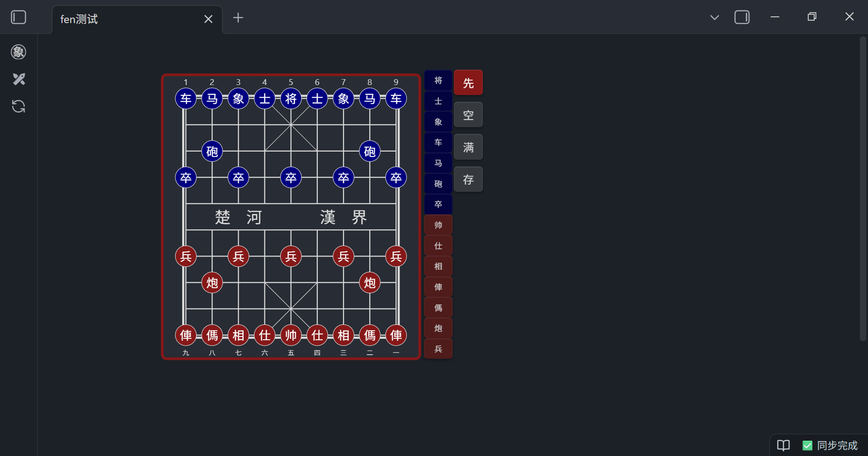Click blue 卒 on file 3
The height and width of the screenshot is (456, 868).
238,178
